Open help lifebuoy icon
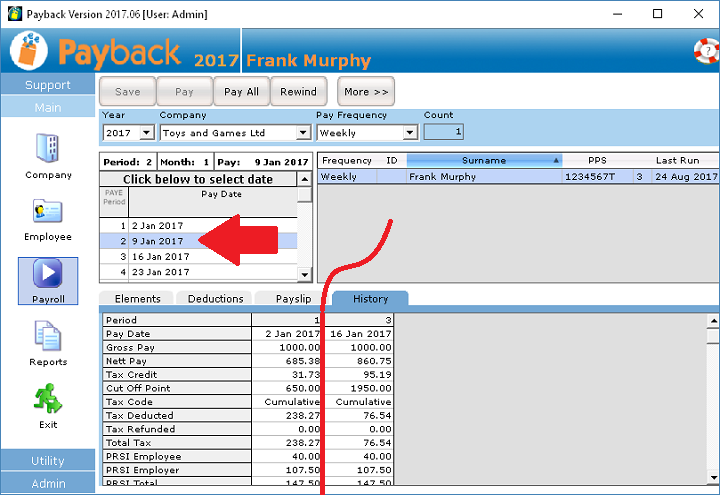720x495 pixels. [706, 50]
